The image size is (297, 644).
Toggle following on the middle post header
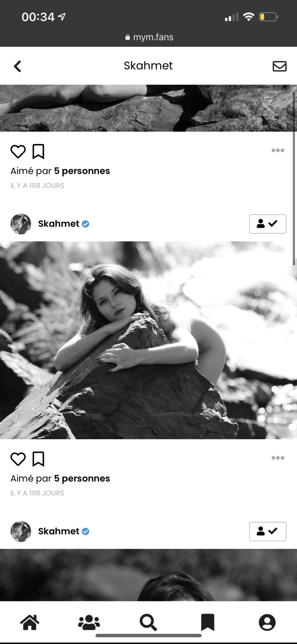click(x=268, y=224)
